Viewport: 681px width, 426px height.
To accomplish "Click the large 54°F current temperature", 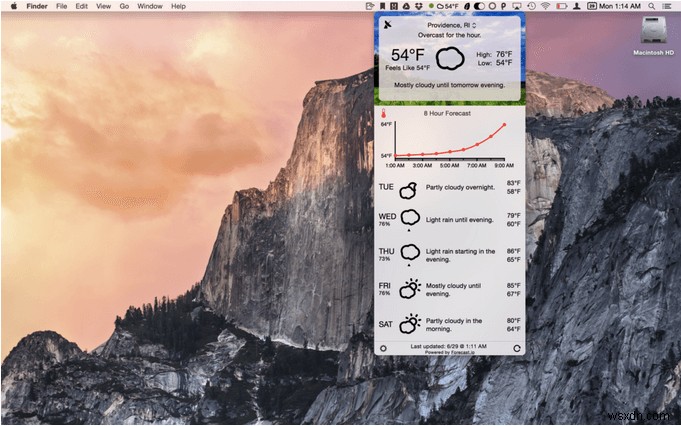I will point(407,55).
